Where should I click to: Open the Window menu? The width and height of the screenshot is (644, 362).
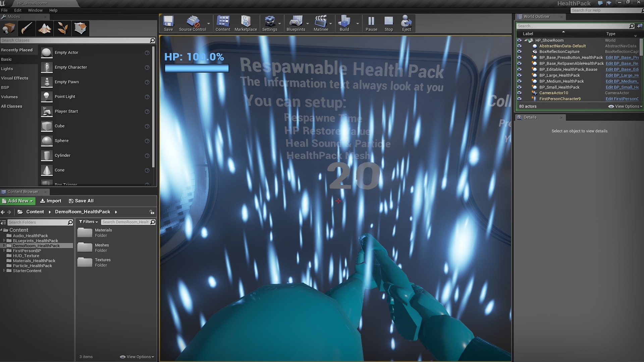(x=35, y=10)
